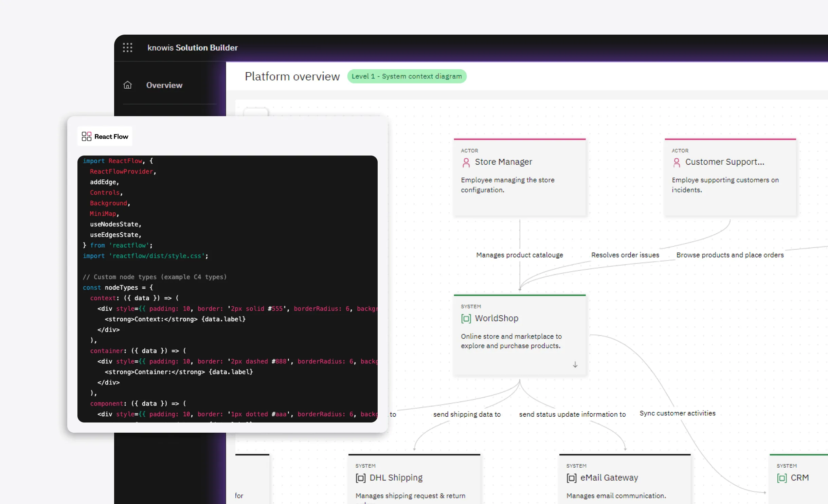Click 'Manages shipping request & return' description
Screen dimensions: 828x504
tap(410, 496)
